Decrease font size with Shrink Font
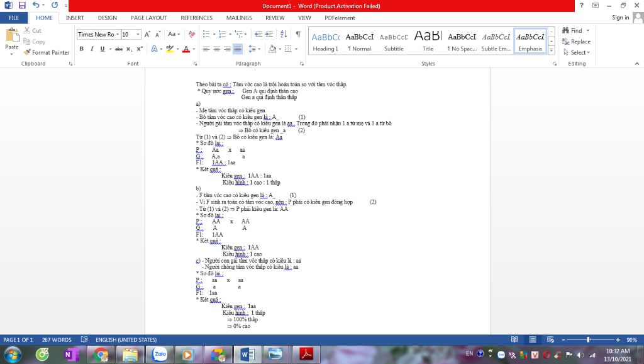The height and width of the screenshot is (364, 644). tap(158, 34)
